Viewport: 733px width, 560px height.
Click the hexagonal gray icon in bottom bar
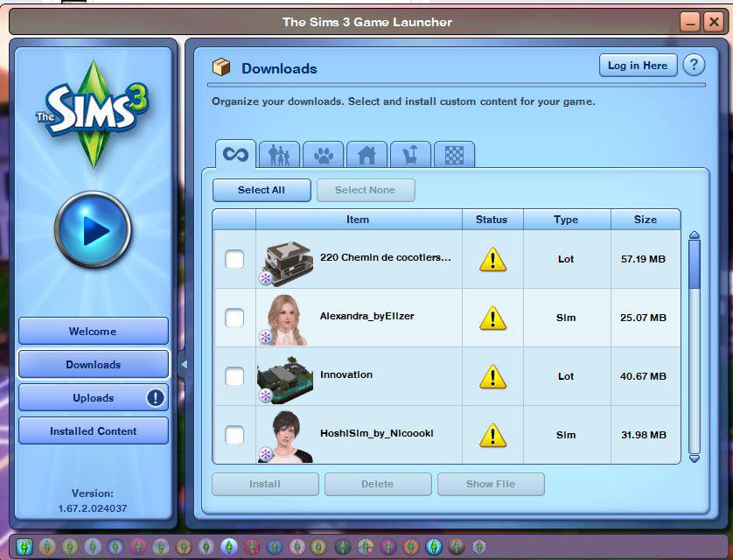pos(478,546)
